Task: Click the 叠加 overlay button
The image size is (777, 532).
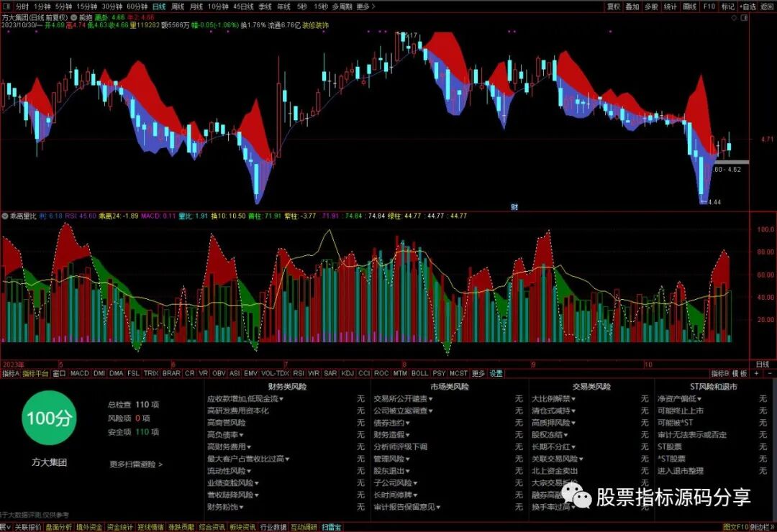Action: pos(632,6)
